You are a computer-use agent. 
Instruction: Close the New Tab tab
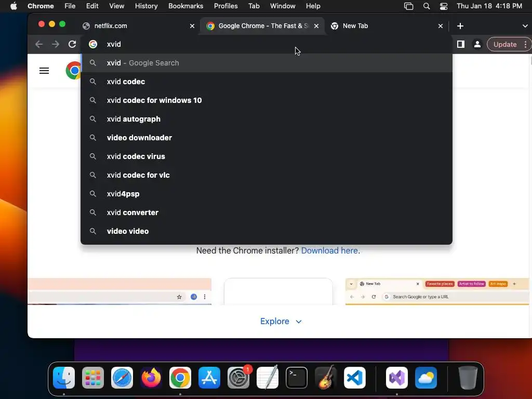point(441,26)
